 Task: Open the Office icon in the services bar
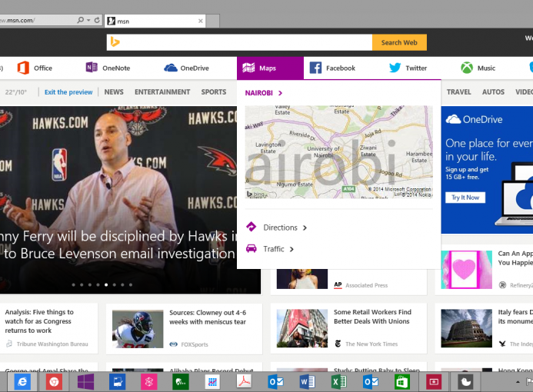23,68
